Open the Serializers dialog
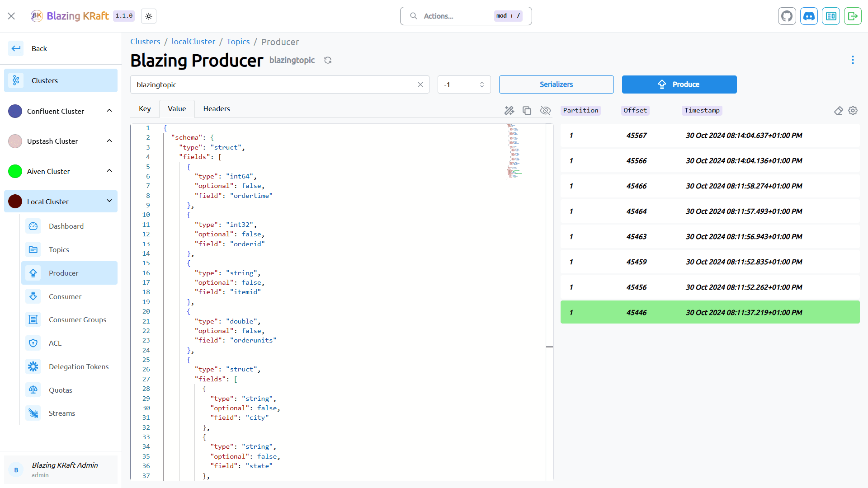 click(556, 84)
